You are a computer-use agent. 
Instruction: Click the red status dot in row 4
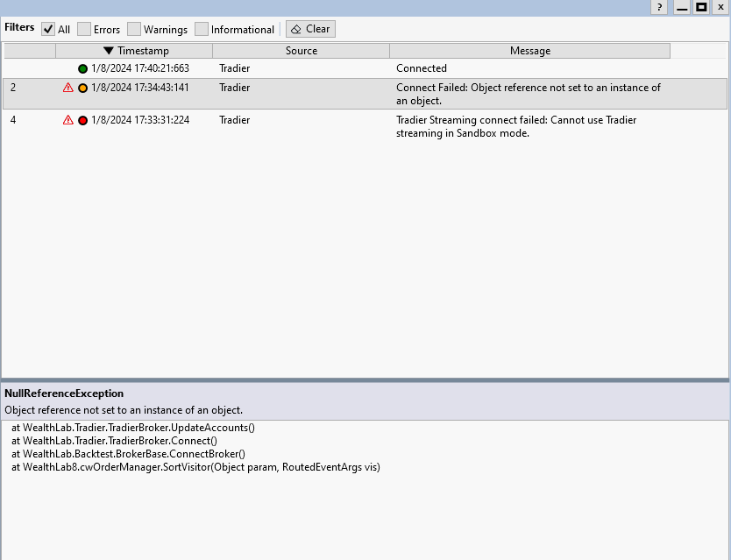coord(83,120)
